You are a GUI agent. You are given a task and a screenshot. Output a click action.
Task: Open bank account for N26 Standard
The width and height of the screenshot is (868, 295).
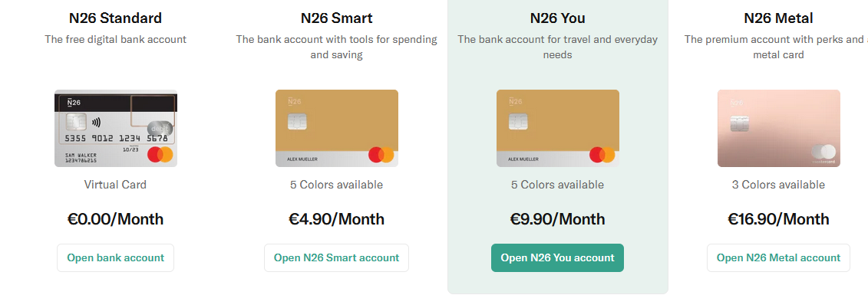click(116, 258)
